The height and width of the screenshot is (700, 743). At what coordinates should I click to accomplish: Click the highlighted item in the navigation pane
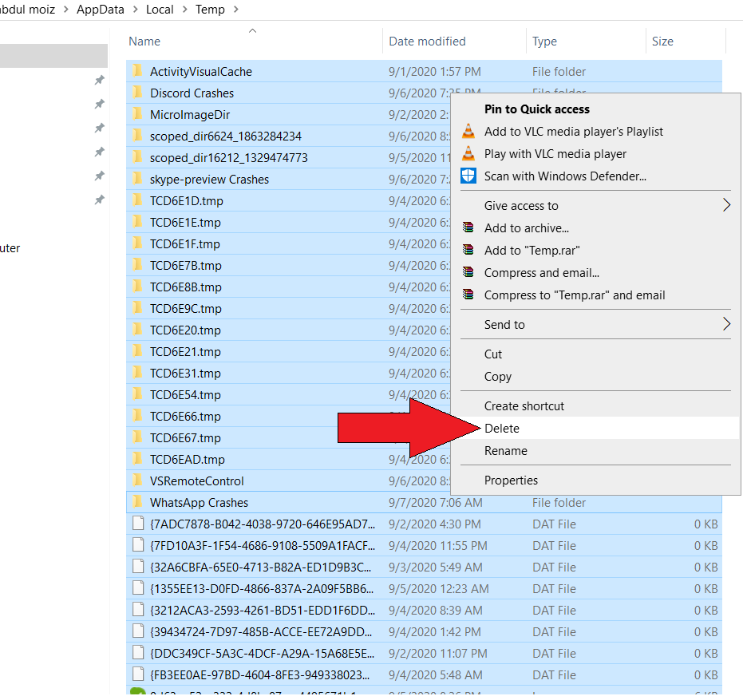point(53,55)
